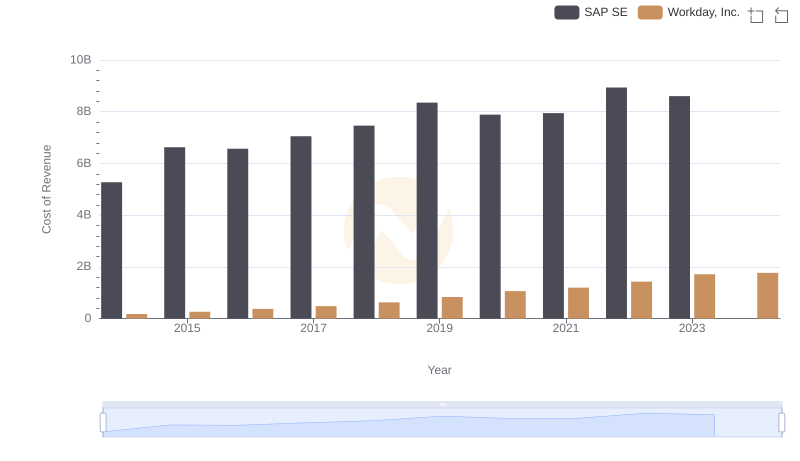Click the SAP SE bar for 2019

[427, 210]
